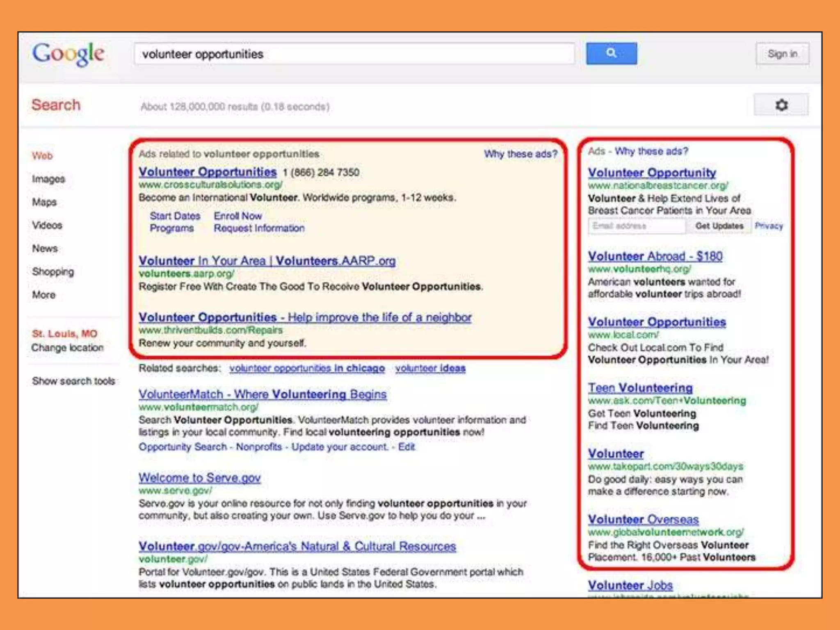Expand Show search tools
Viewport: 840px width, 630px height.
73,381
